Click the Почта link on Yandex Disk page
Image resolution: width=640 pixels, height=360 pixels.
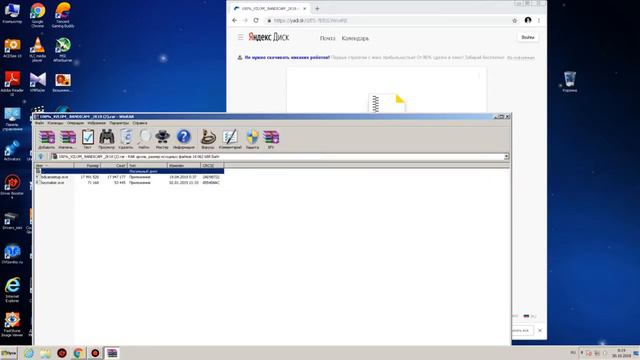coord(327,38)
